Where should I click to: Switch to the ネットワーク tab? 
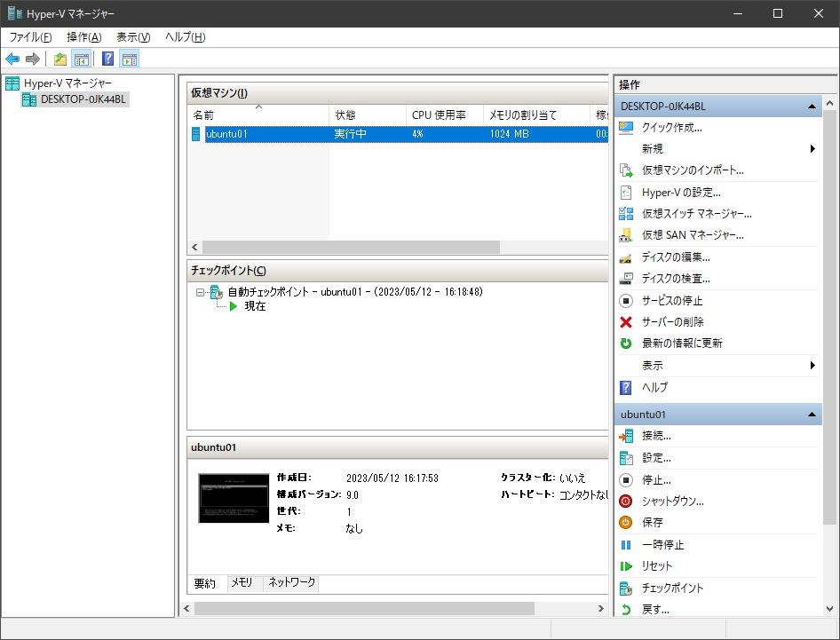click(291, 582)
